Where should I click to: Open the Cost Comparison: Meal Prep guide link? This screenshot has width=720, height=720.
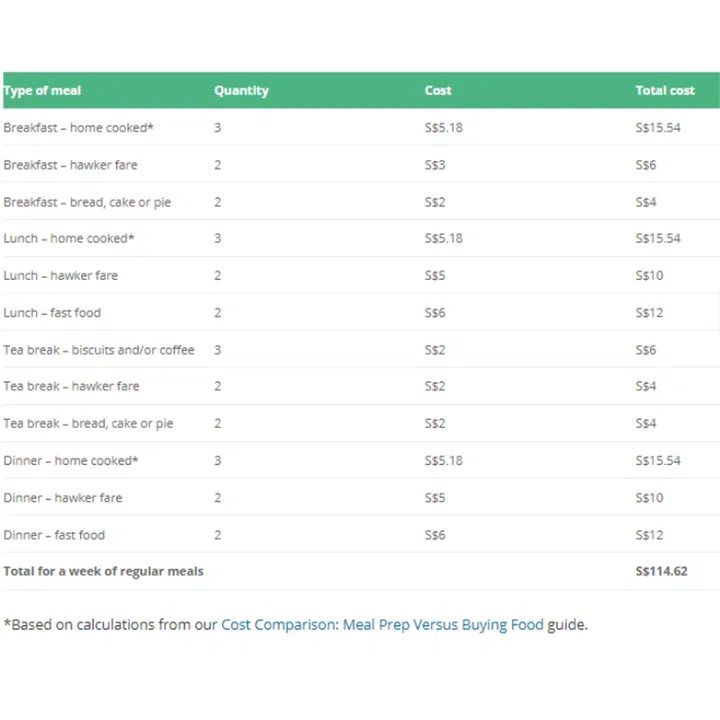pos(382,625)
